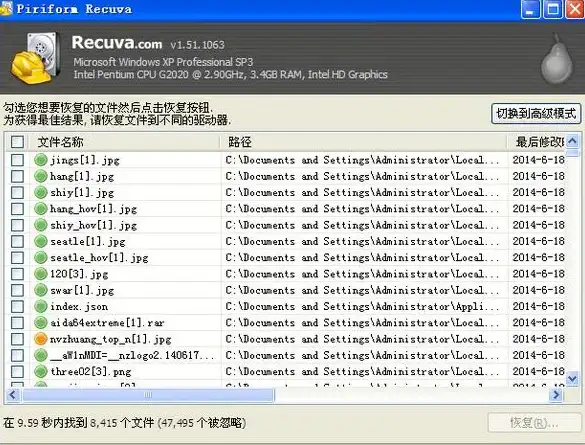This screenshot has height=445, width=585.
Task: Check the box for hang_hov[1].jpg
Action: click(17, 209)
